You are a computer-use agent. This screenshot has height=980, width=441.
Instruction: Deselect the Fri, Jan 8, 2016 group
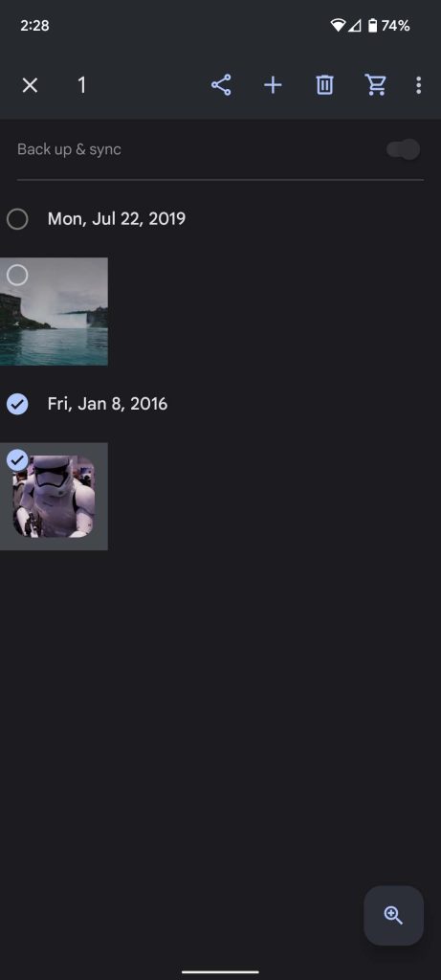tap(17, 404)
